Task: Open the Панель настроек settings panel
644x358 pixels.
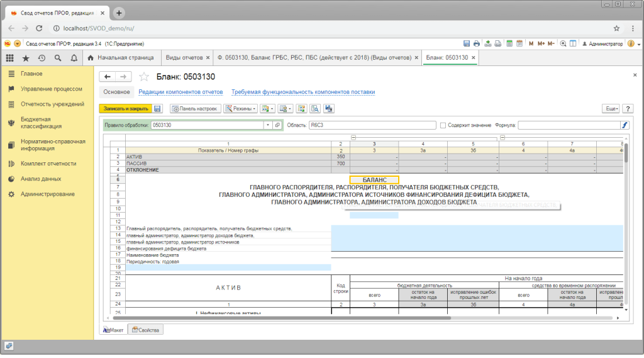Action: coord(195,109)
